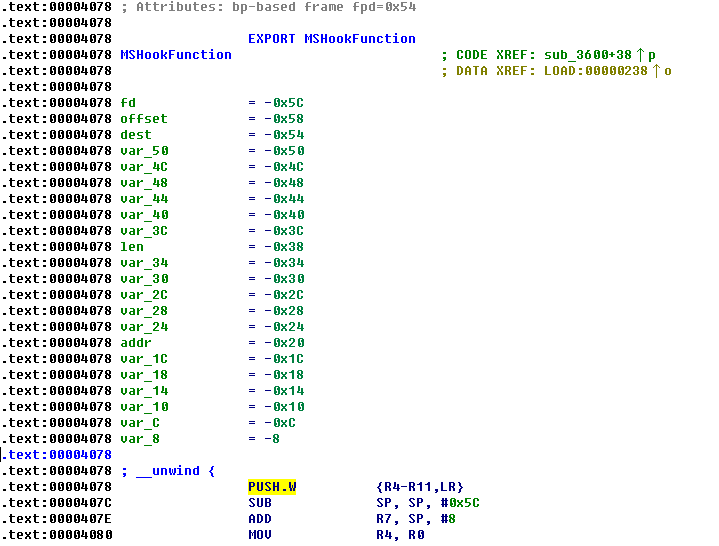Select the var_2C variable name
The width and height of the screenshot is (719, 546).
point(144,295)
